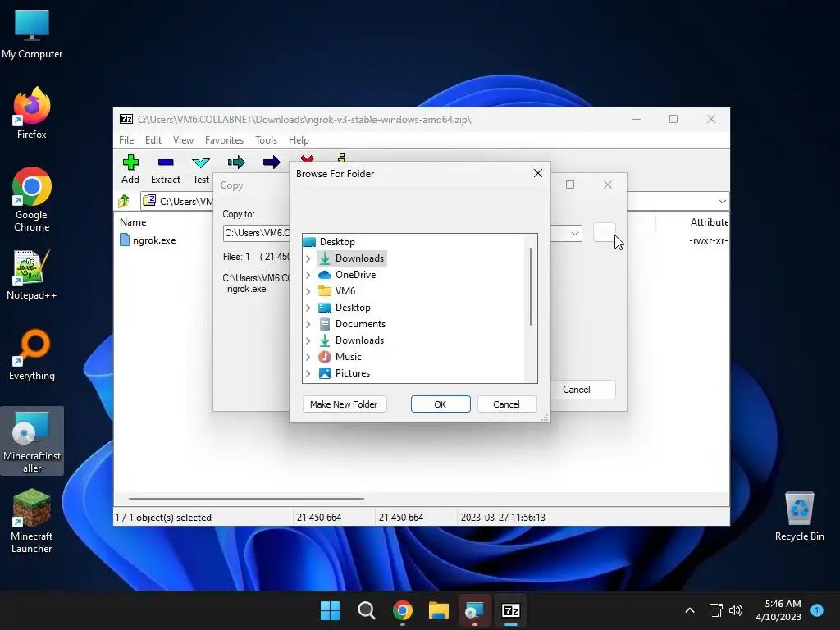Viewport: 840px width, 630px height.
Task: Select the MinecraftInstaller desktop icon
Action: pos(32,441)
